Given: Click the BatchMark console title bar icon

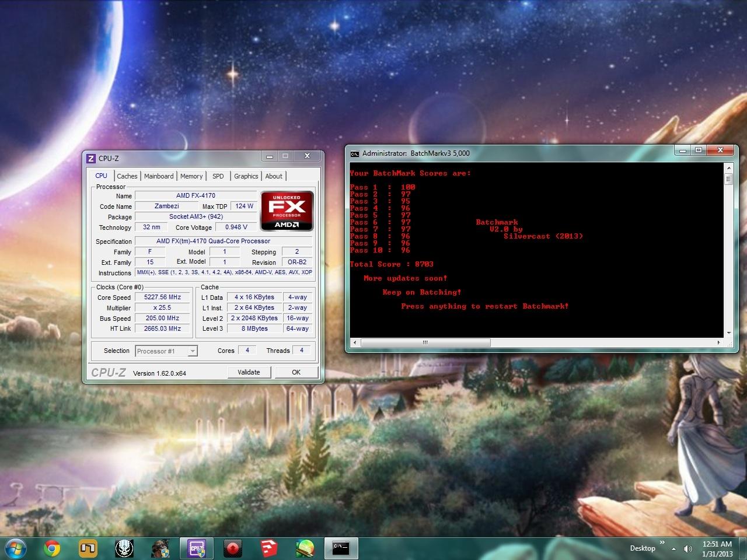Looking at the screenshot, I should [x=354, y=153].
